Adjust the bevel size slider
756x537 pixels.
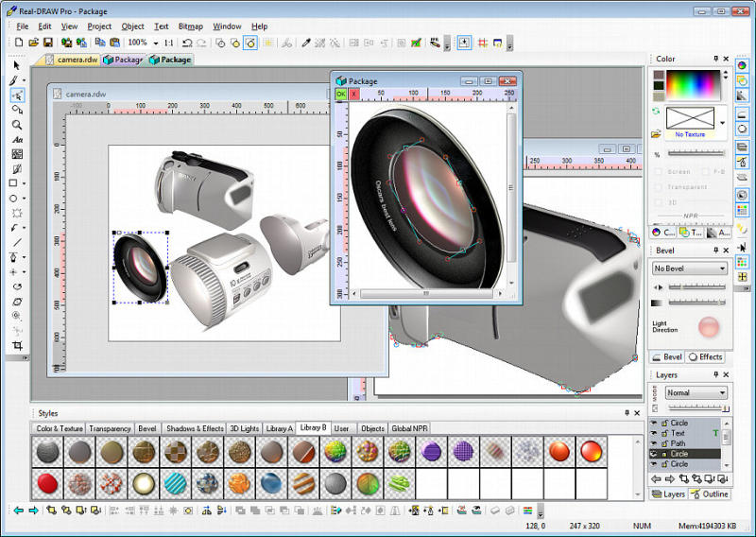pyautogui.click(x=696, y=287)
